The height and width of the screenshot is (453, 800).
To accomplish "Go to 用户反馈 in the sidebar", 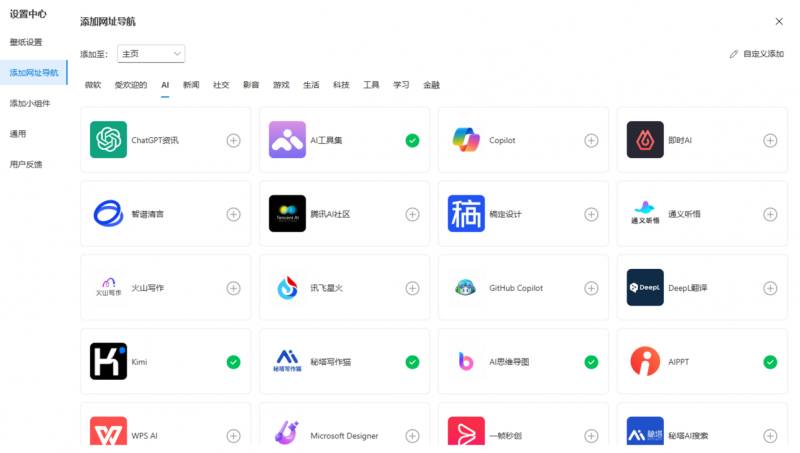I will pos(27,164).
